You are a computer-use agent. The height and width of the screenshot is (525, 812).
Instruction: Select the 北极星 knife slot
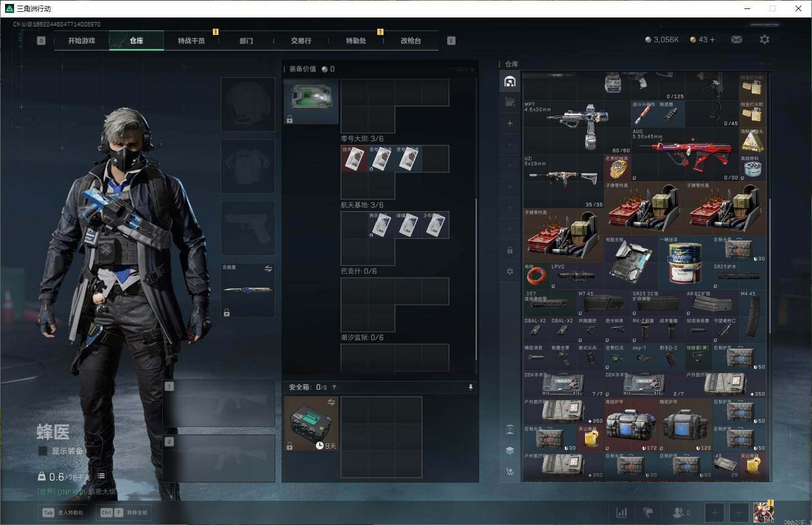[x=248, y=290]
